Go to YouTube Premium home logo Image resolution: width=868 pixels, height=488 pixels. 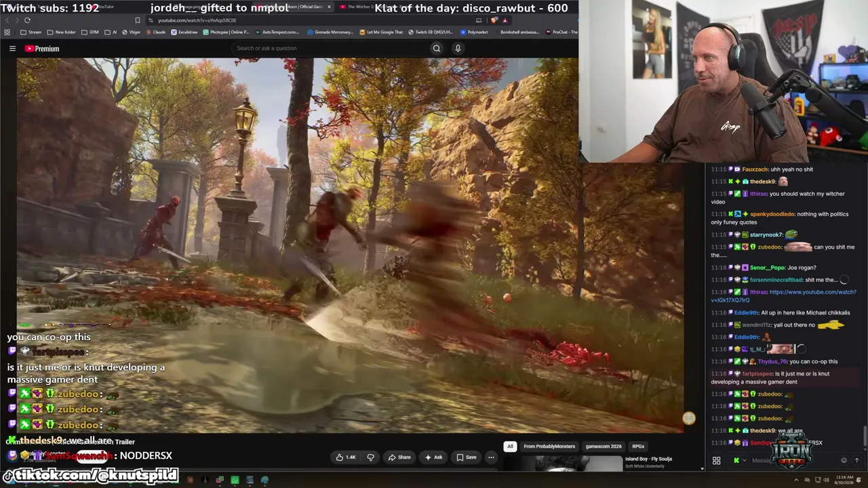(x=42, y=49)
